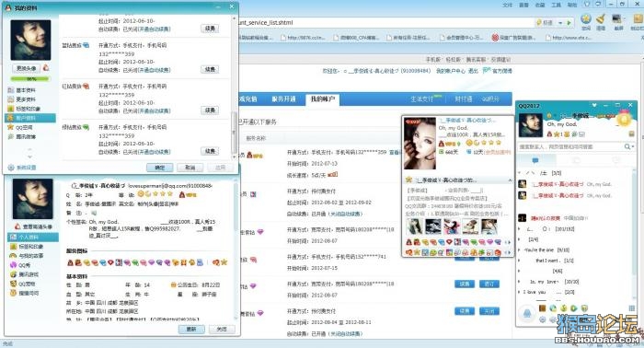This screenshot has height=348, width=644.
Task: Switch to the 服务开通 tab
Action: (x=283, y=99)
